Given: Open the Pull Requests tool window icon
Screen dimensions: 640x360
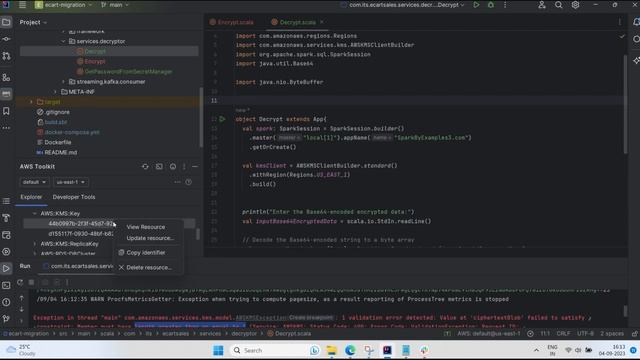Looking at the screenshot, I should pyautogui.click(x=6, y=56).
